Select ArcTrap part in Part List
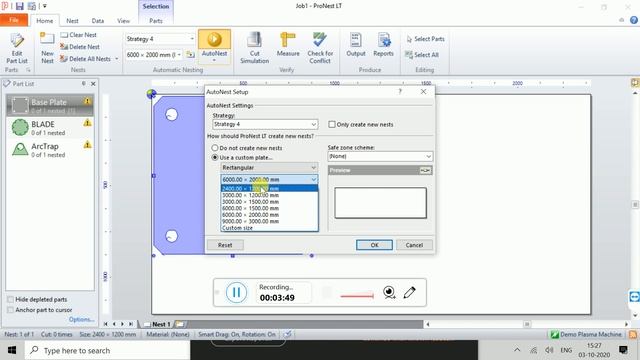This screenshot has width=640, height=360. tap(50, 150)
